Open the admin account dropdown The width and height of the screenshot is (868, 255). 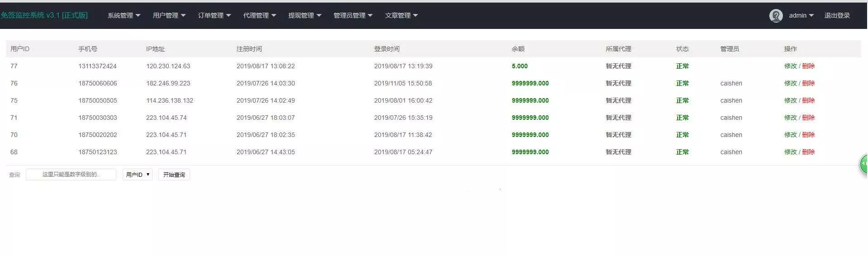[801, 15]
